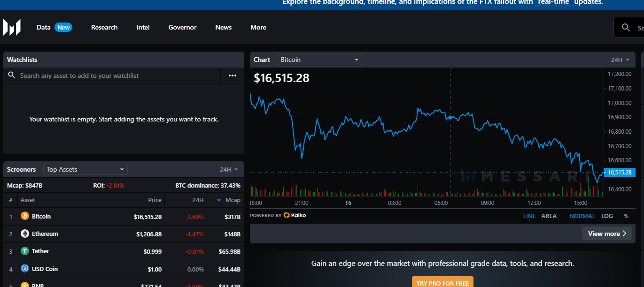The image size is (644, 287).
Task: Click the watchlist asset search field
Action: (x=117, y=76)
